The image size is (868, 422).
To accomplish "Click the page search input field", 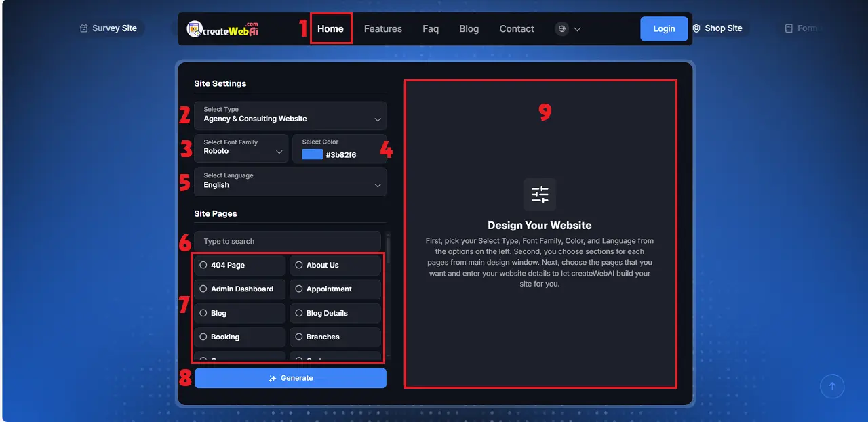I will (x=288, y=241).
